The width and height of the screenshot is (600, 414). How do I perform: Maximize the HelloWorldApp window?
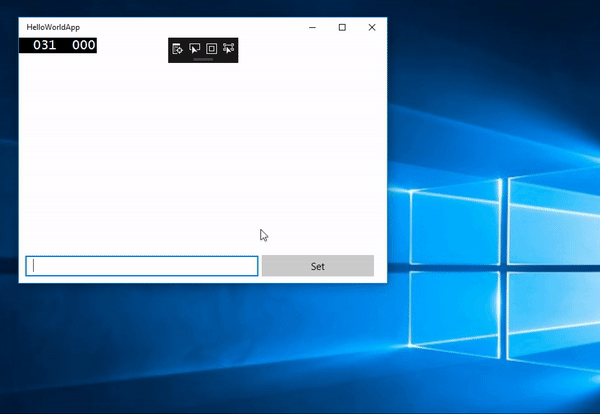342,28
